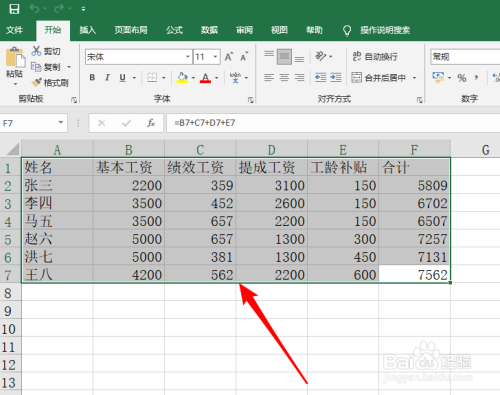Open the 对齐方式 dialog launcher
This screenshot has height=395, width=500.
point(420,100)
